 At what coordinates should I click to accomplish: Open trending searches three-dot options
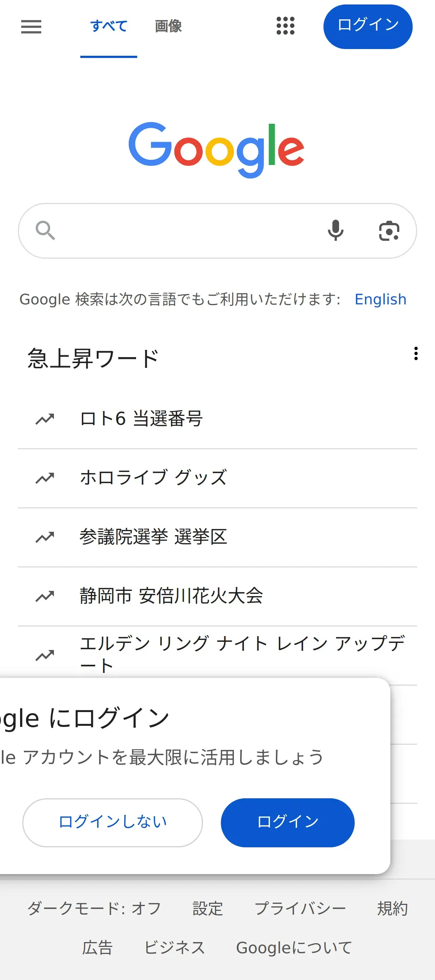coord(416,353)
